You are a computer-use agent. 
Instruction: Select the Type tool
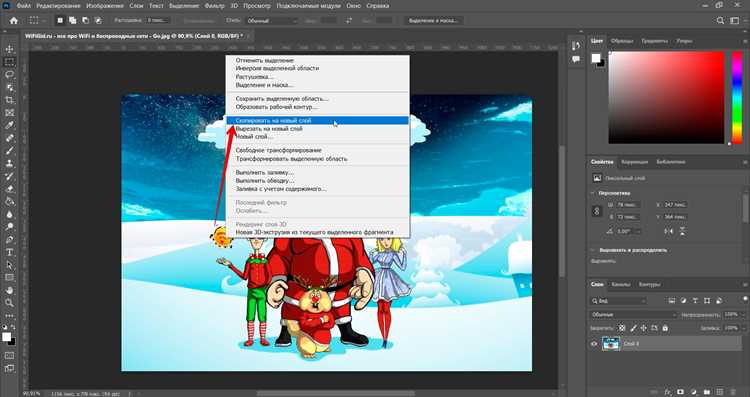click(x=10, y=252)
